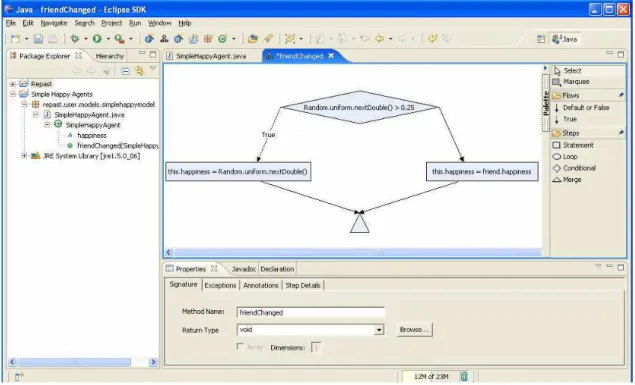Click the New Package icon in toolbar

[x=208, y=39]
